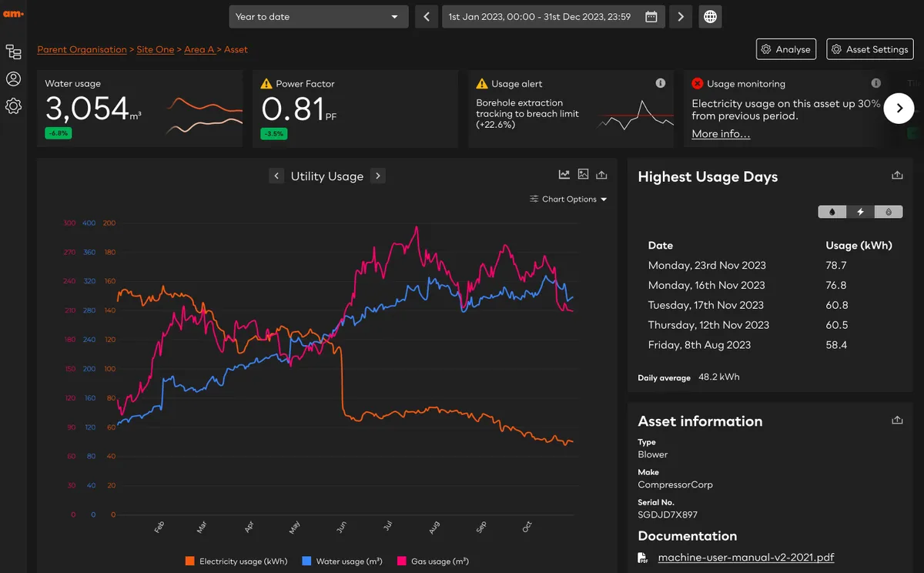Advance to next period with right chevron arrow
Image resolution: width=924 pixels, height=573 pixels.
[680, 16]
